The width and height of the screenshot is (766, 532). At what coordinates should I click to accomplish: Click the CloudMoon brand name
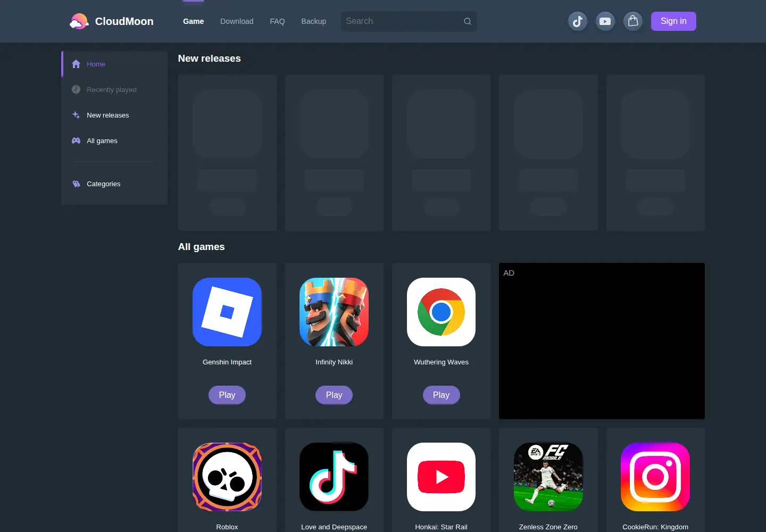point(124,21)
